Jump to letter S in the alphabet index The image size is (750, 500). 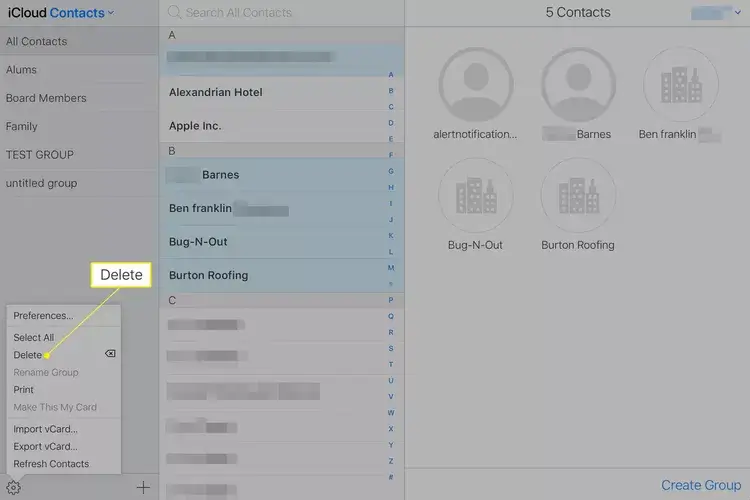(x=391, y=348)
